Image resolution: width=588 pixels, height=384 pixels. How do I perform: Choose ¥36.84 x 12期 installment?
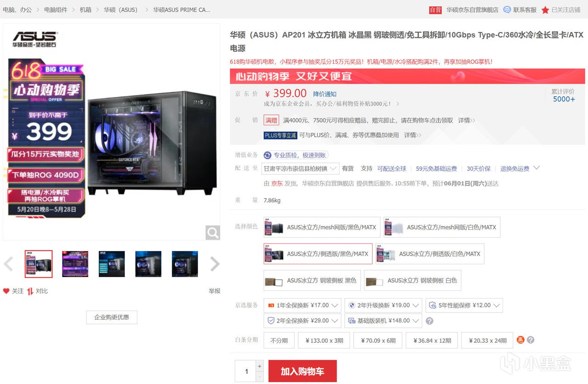pos(432,340)
